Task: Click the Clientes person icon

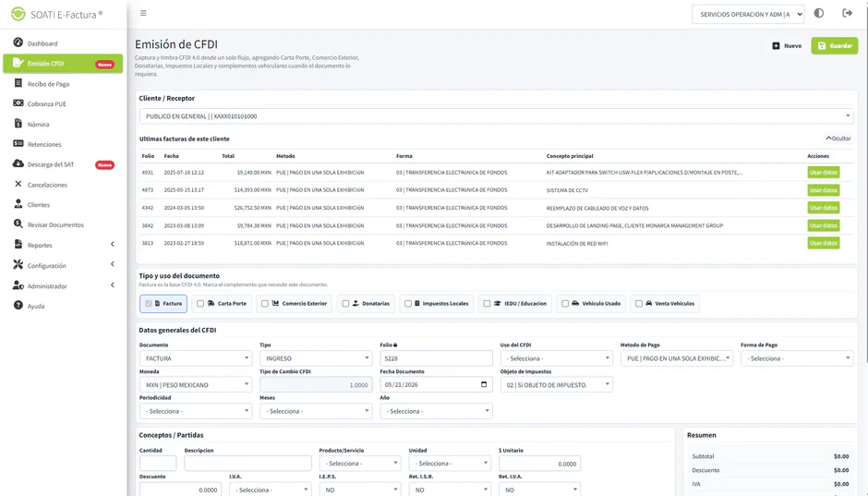Action: tap(18, 204)
